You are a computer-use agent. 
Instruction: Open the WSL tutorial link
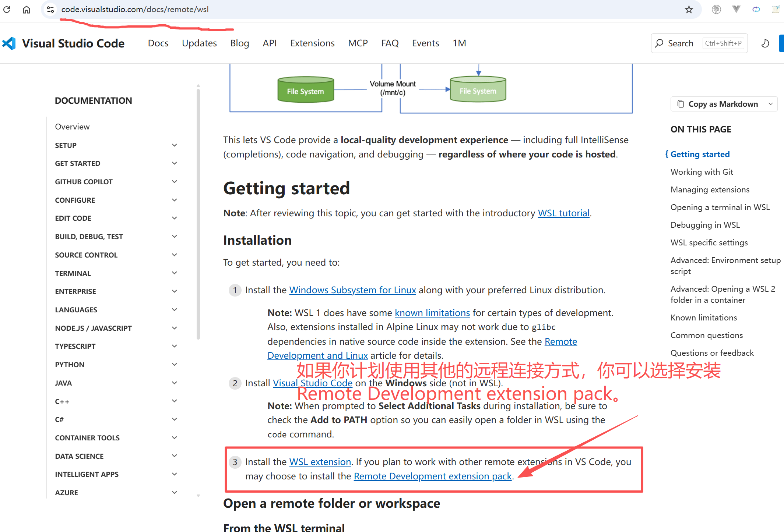click(x=564, y=213)
